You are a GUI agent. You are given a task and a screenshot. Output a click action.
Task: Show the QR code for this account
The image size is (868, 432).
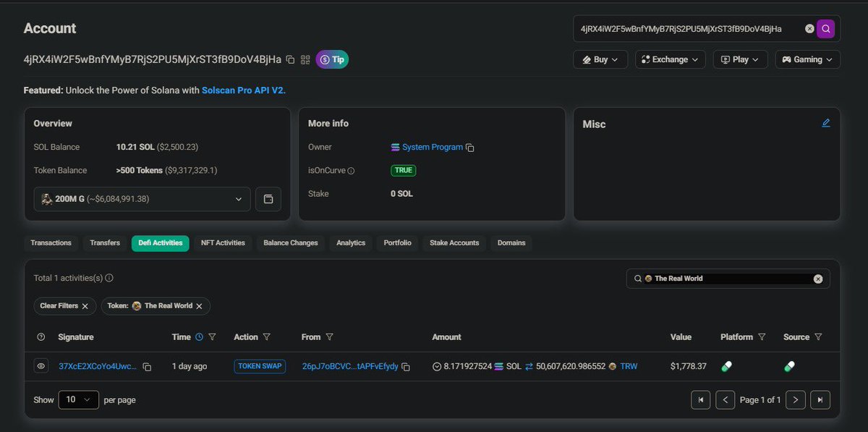coord(305,59)
